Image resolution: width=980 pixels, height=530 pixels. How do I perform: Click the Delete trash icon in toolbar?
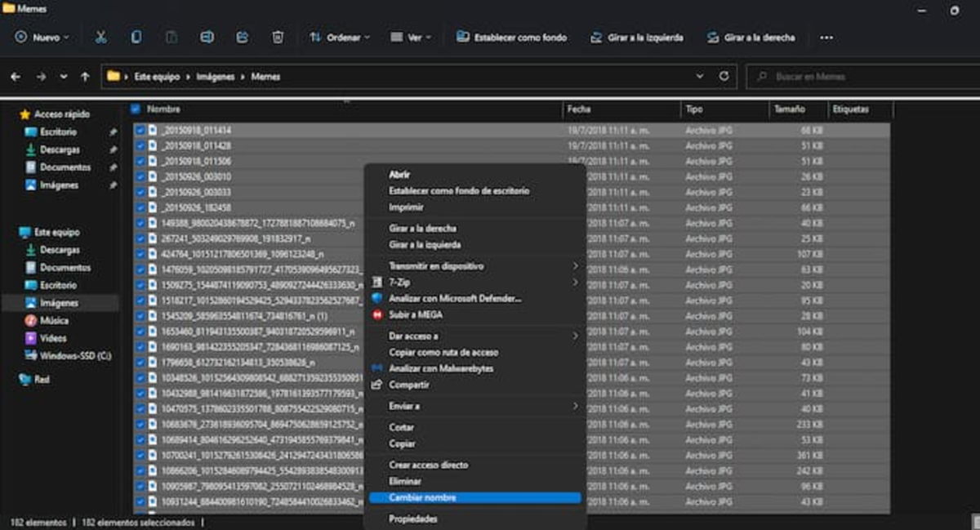(x=278, y=38)
